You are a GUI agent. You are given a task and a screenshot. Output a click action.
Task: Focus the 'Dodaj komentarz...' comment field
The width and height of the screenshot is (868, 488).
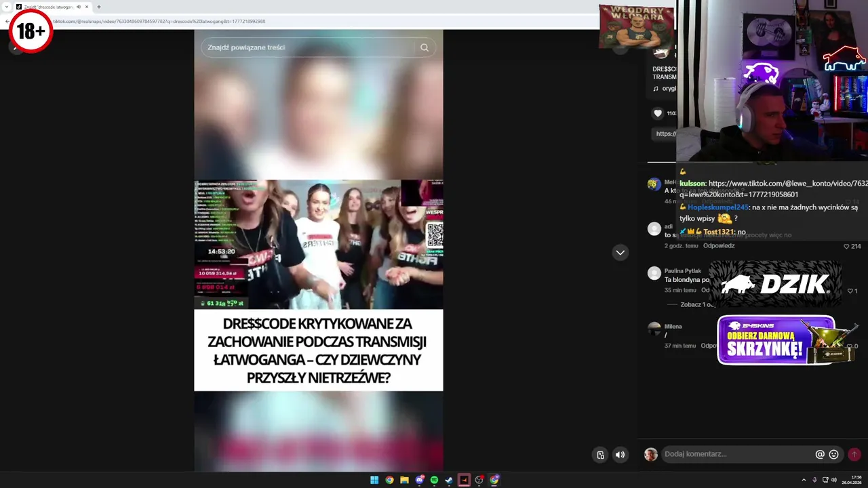738,454
